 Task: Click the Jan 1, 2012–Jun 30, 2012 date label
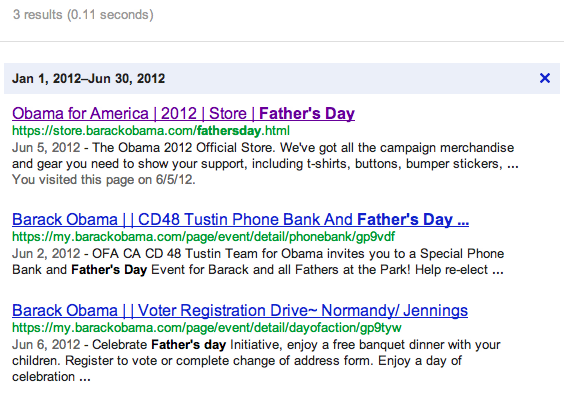click(x=88, y=78)
